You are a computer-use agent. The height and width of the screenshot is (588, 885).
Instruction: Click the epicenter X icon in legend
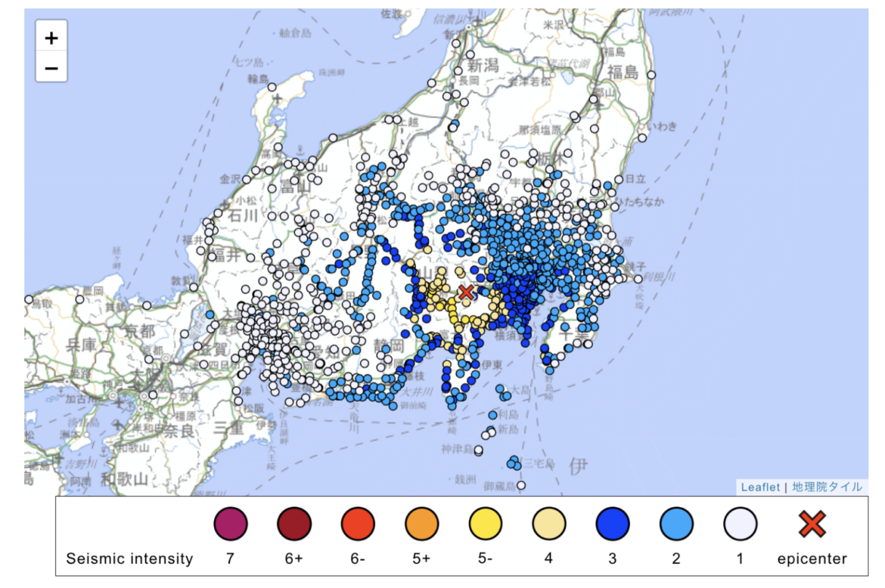tap(812, 524)
